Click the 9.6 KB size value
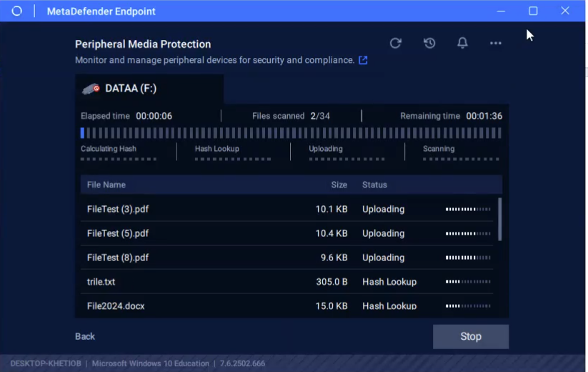 point(334,258)
